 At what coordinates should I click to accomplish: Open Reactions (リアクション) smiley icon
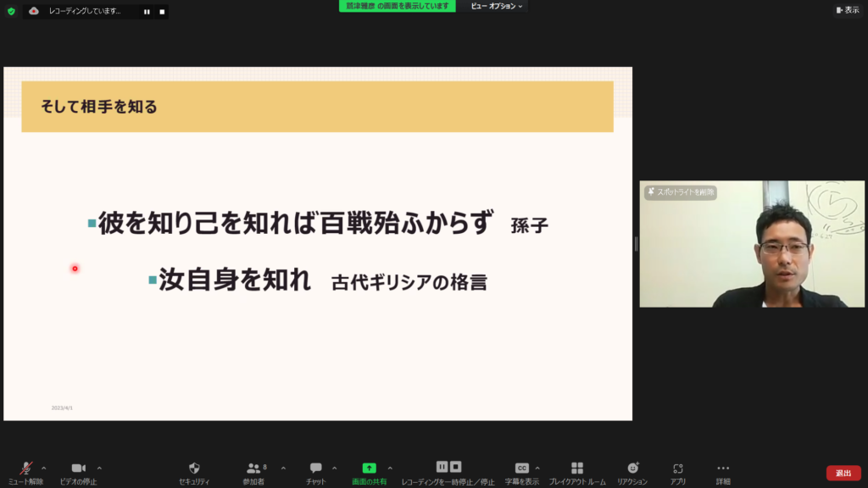tap(632, 469)
